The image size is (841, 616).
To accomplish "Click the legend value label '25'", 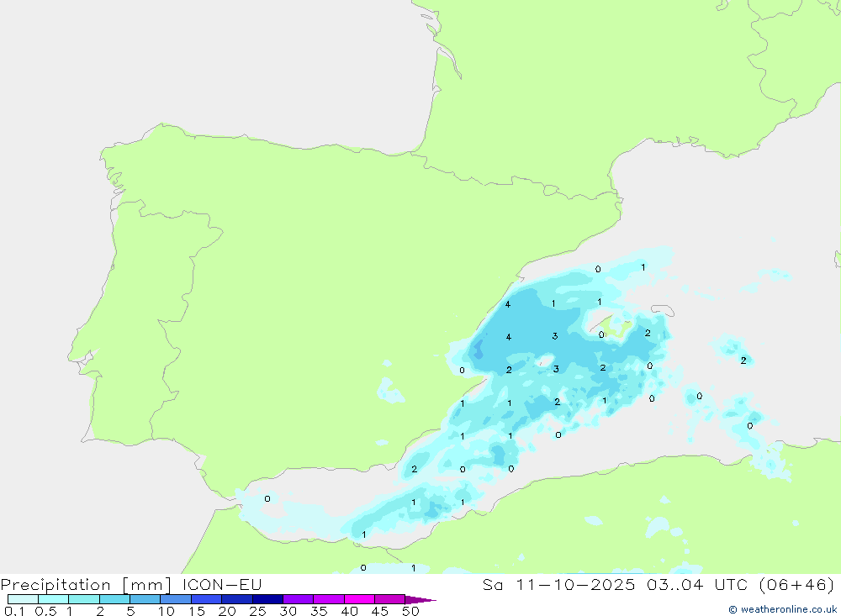I will coord(257,611).
